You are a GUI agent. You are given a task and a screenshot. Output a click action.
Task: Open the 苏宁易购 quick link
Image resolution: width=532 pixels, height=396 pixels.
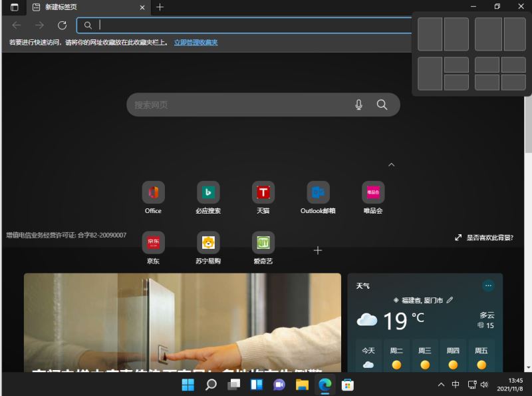click(x=208, y=248)
